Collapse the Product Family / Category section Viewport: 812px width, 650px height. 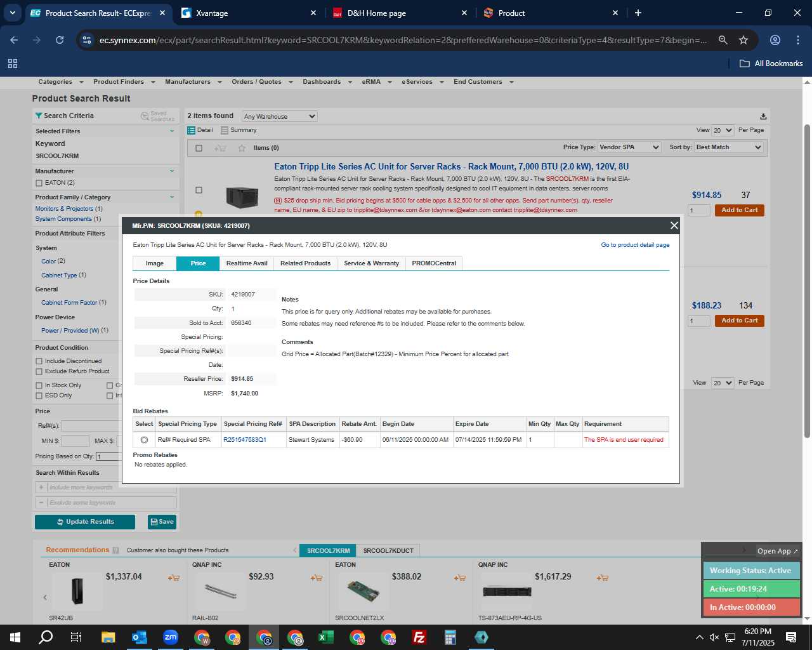172,197
